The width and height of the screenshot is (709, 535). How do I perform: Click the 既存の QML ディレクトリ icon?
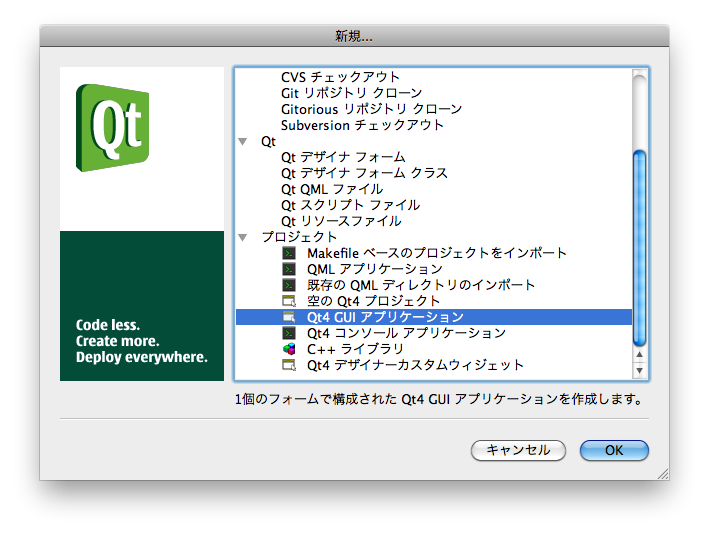coord(289,285)
